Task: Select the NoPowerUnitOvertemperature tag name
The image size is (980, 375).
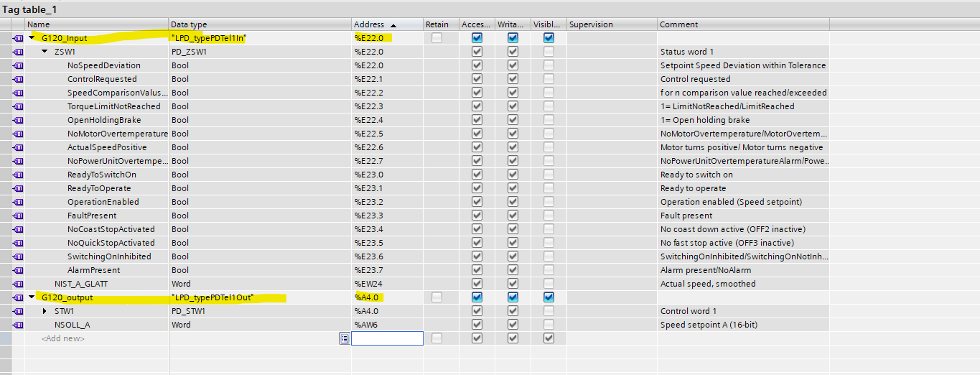Action: pos(118,161)
